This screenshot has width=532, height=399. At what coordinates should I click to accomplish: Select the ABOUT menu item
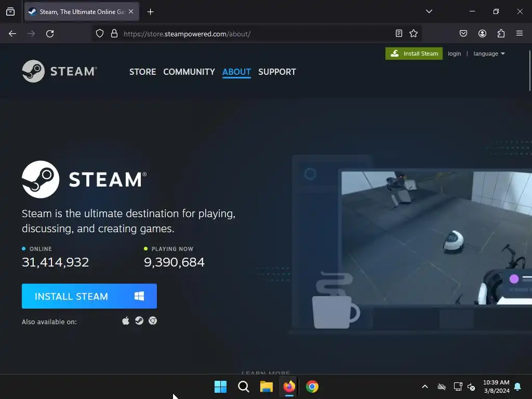click(236, 72)
